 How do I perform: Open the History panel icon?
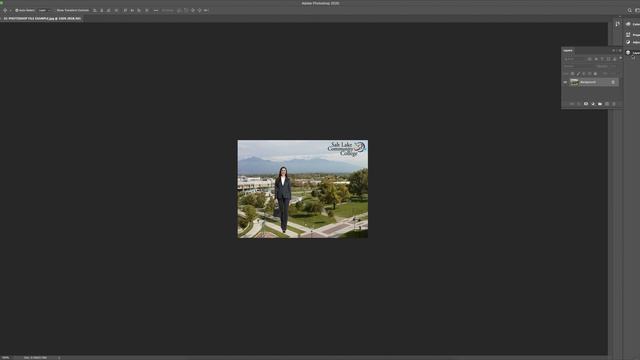[x=618, y=24]
